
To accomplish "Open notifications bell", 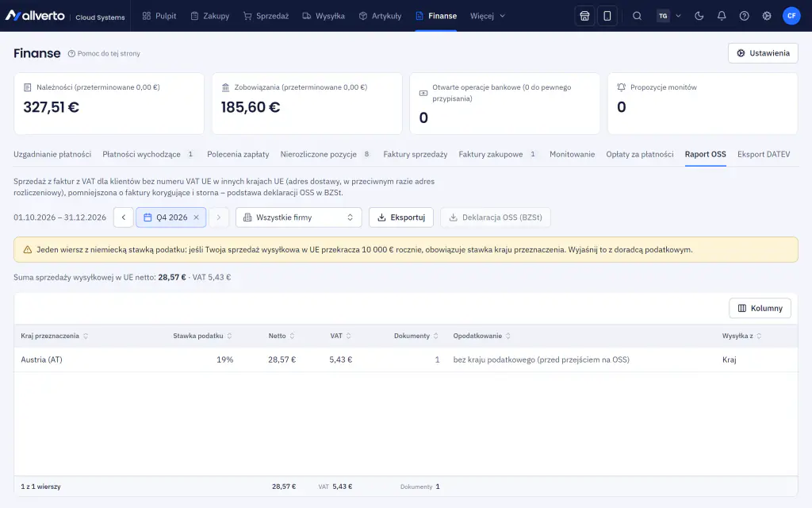I will pos(722,16).
